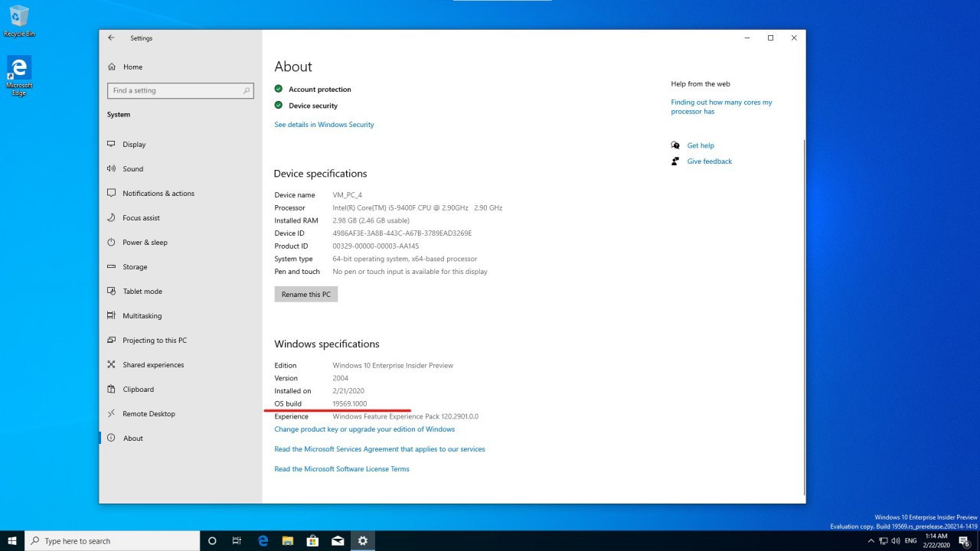Open the Recycle Bin desktop icon

(x=18, y=21)
